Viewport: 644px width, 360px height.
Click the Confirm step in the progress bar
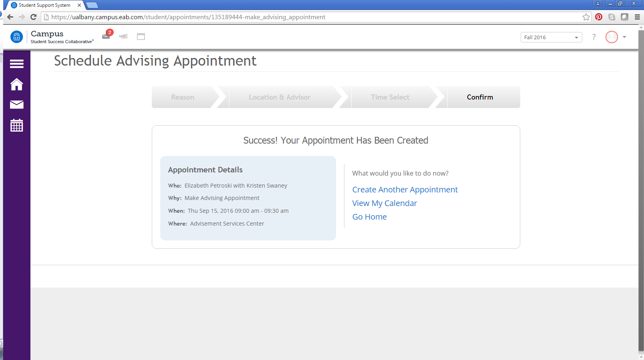[479, 97]
